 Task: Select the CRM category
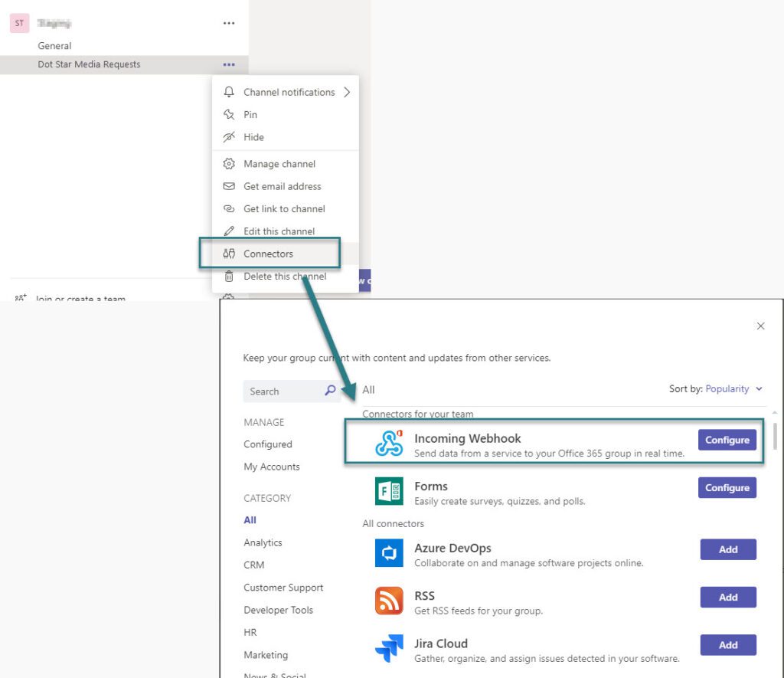tap(254, 565)
